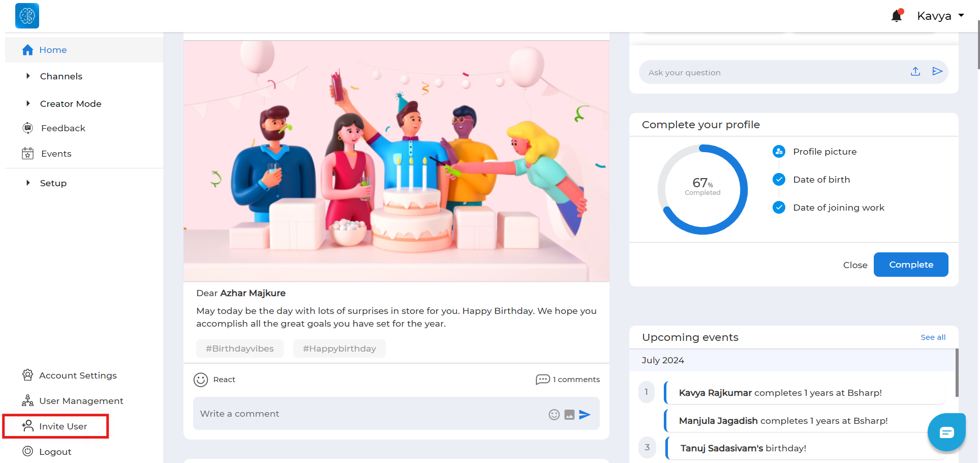Click the React smiley icon
The image size is (980, 463).
pyautogui.click(x=201, y=380)
